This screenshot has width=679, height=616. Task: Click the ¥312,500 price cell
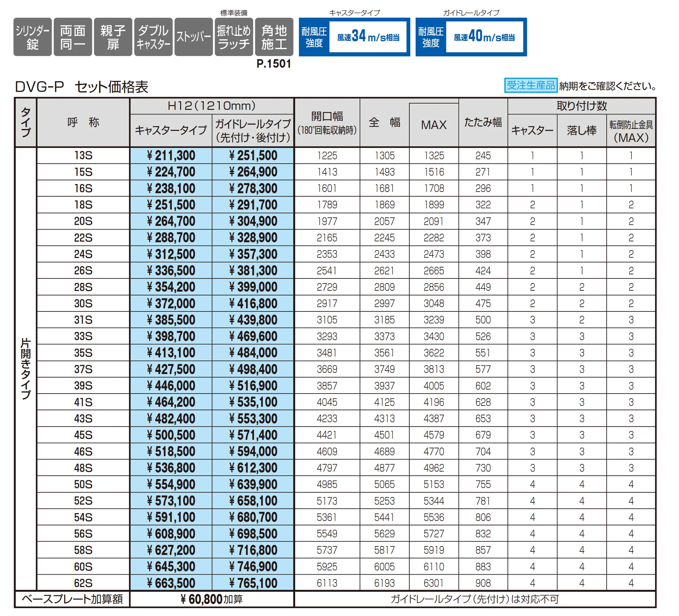171,254
